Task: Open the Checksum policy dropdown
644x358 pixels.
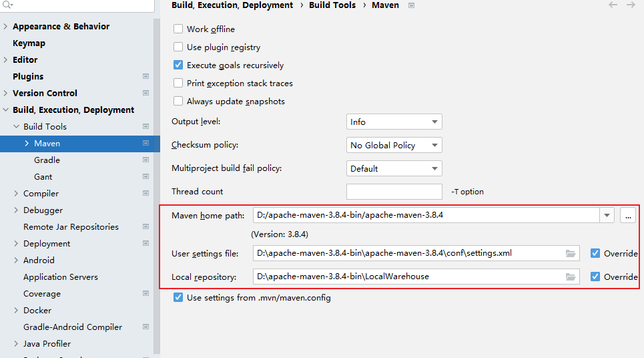Action: coord(394,146)
